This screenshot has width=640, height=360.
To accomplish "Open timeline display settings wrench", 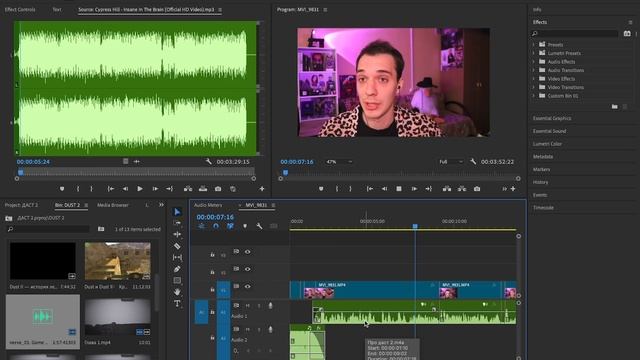I will (x=259, y=226).
